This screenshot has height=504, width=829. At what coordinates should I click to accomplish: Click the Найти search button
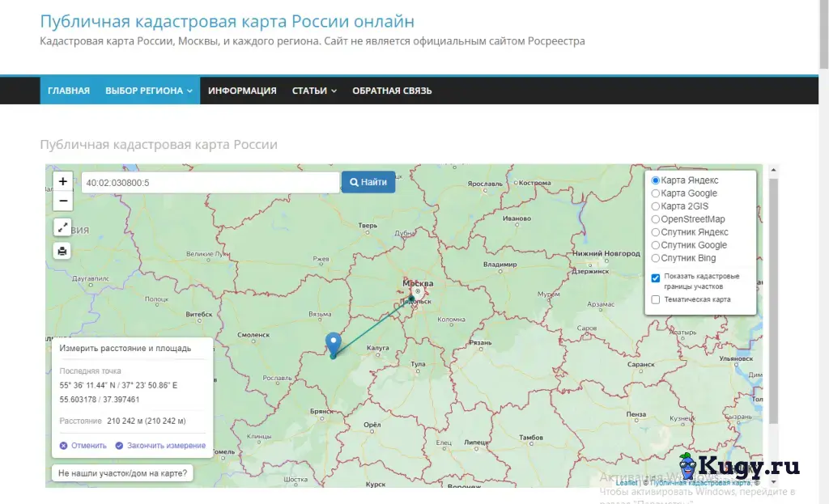pos(368,182)
